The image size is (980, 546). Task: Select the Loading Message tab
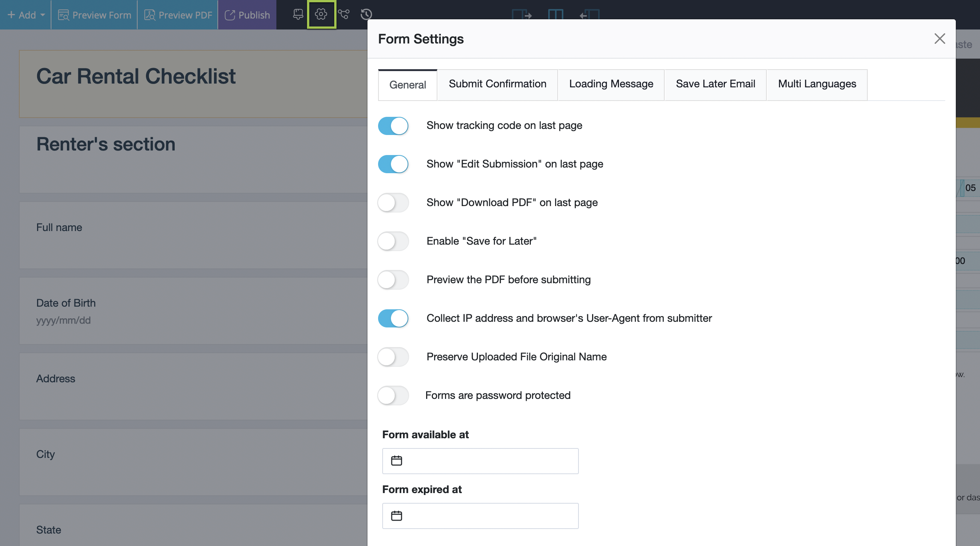pos(611,84)
